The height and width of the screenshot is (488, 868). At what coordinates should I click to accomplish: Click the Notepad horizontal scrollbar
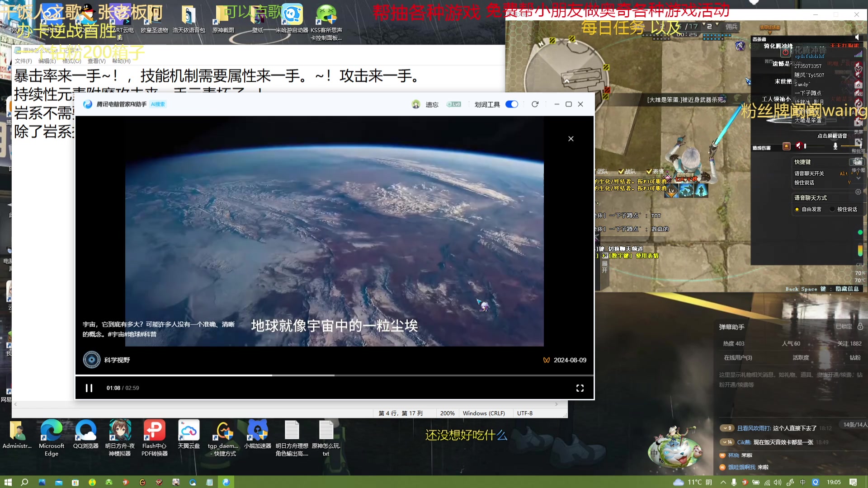286,404
